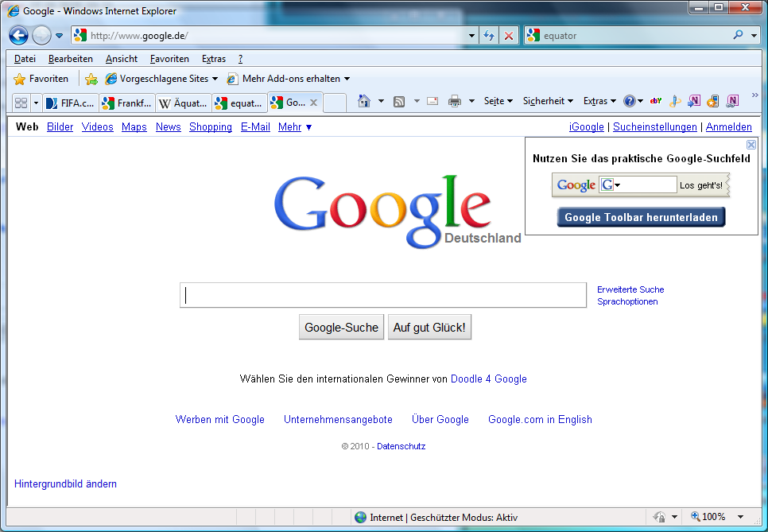Click the blue Help question mark icon

point(630,101)
